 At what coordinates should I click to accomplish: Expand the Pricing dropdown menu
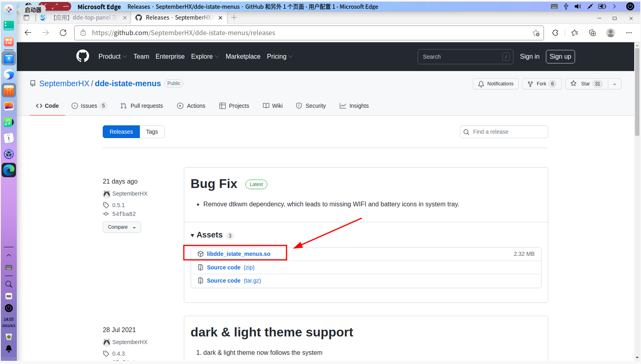coord(280,57)
